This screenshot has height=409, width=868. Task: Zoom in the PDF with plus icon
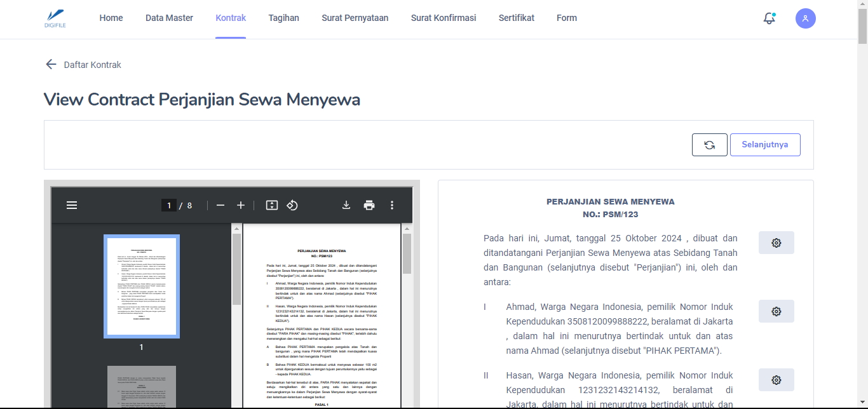tap(241, 205)
